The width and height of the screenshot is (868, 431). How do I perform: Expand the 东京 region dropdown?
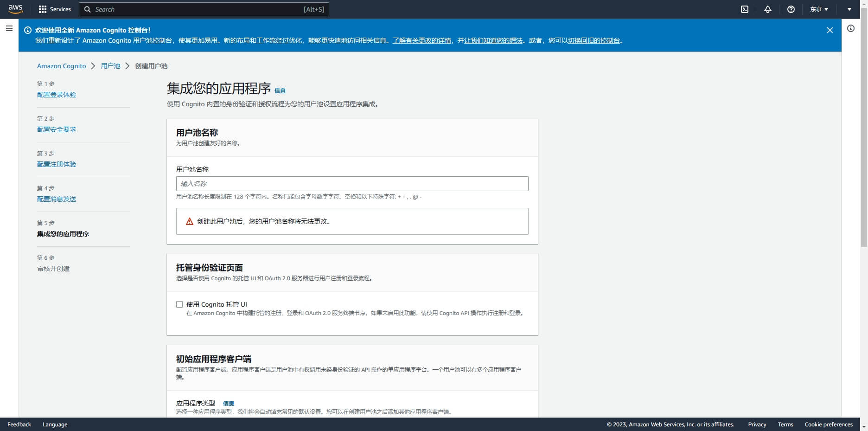[819, 9]
